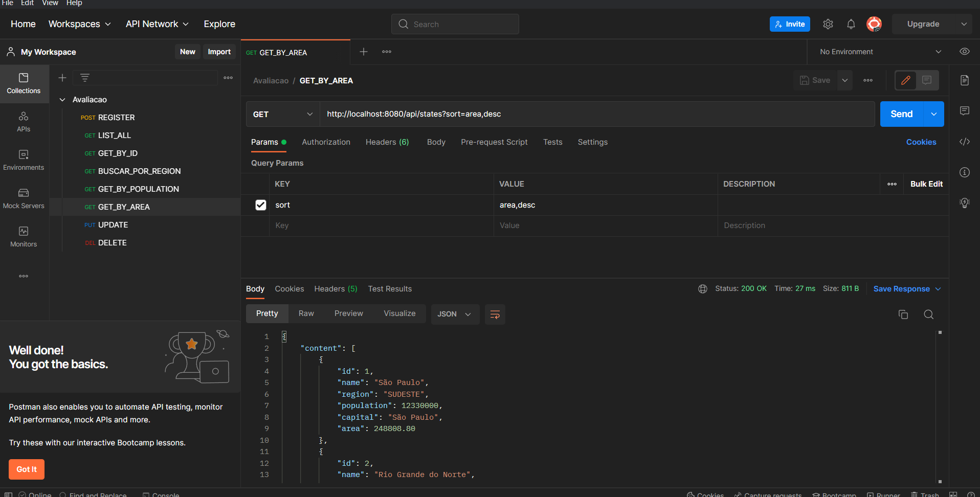Open environment quick look eye icon
The width and height of the screenshot is (980, 497).
tap(965, 52)
